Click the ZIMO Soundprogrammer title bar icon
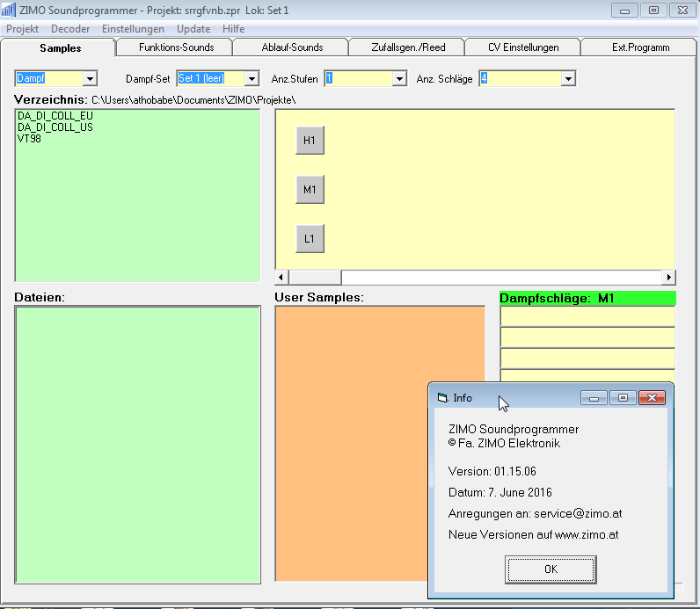The width and height of the screenshot is (700, 609). 9,10
